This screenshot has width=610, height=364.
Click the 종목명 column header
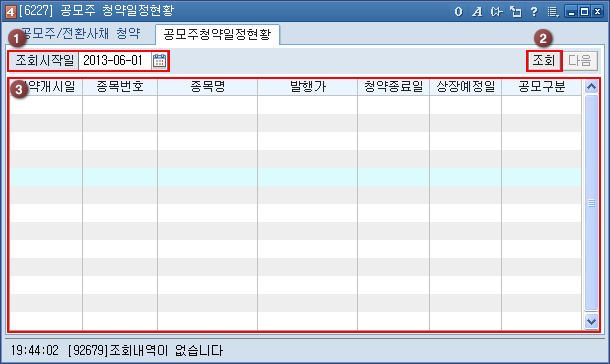(207, 87)
